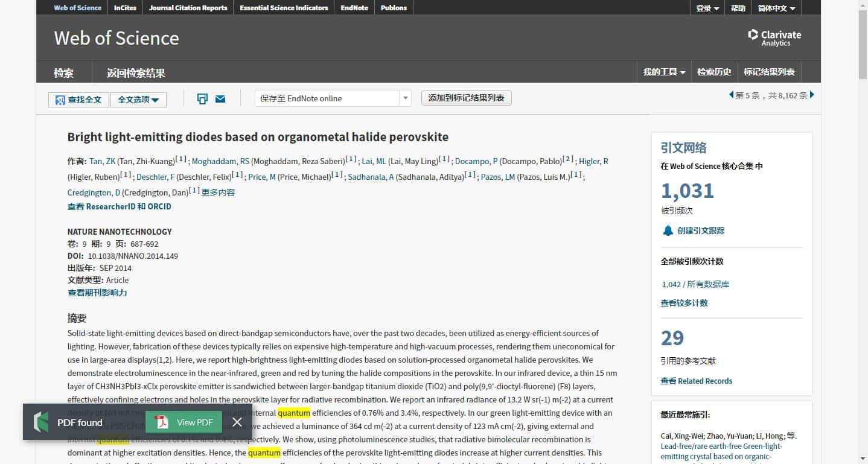868x464 pixels.
Task: Click the 1,031 times cited count
Action: point(687,191)
